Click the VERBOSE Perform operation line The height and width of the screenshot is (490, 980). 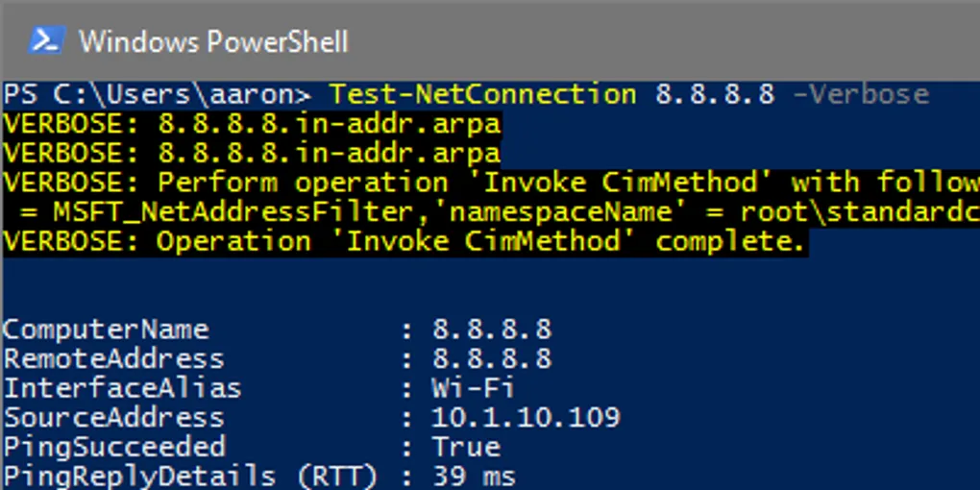(490, 183)
